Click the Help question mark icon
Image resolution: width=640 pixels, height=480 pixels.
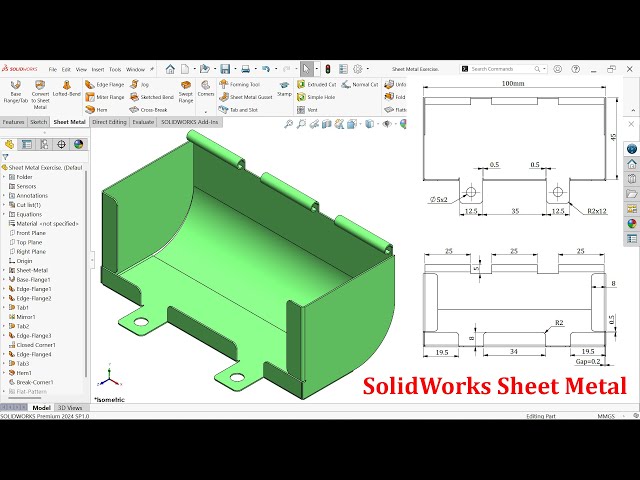click(x=576, y=69)
